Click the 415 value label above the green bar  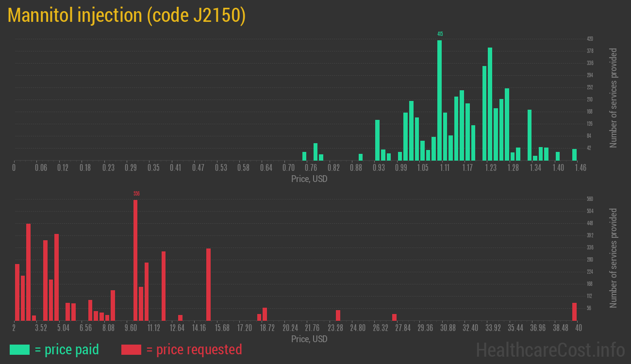click(440, 34)
